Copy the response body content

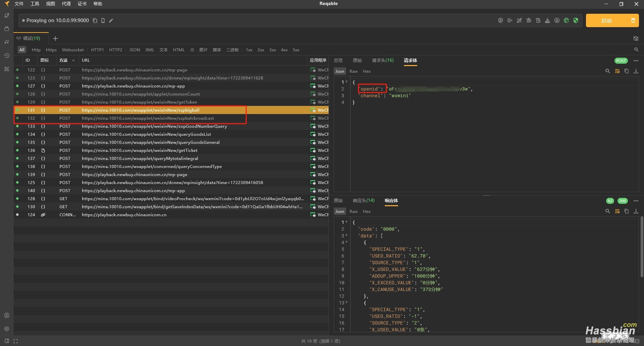pyautogui.click(x=627, y=211)
